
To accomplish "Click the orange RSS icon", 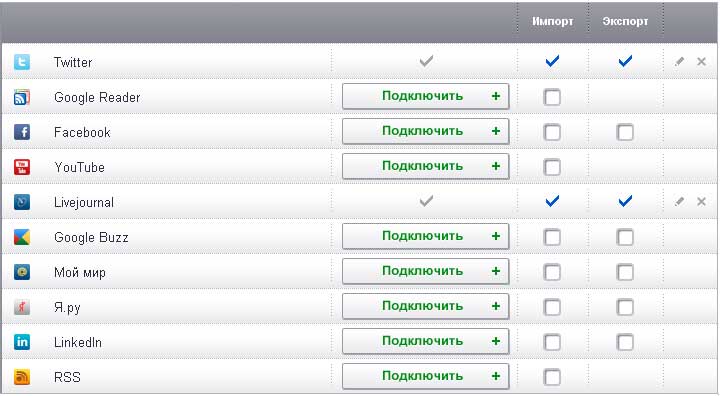I will pos(22,377).
